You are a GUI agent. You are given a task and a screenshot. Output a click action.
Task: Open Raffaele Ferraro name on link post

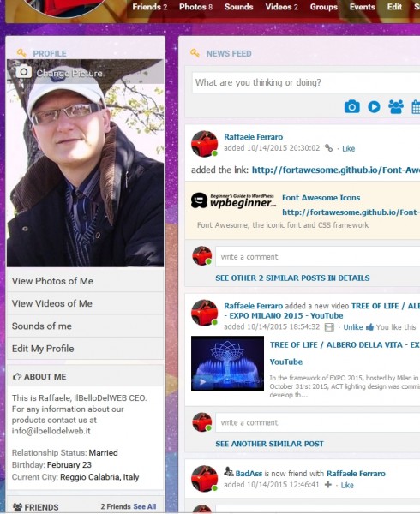click(254, 137)
